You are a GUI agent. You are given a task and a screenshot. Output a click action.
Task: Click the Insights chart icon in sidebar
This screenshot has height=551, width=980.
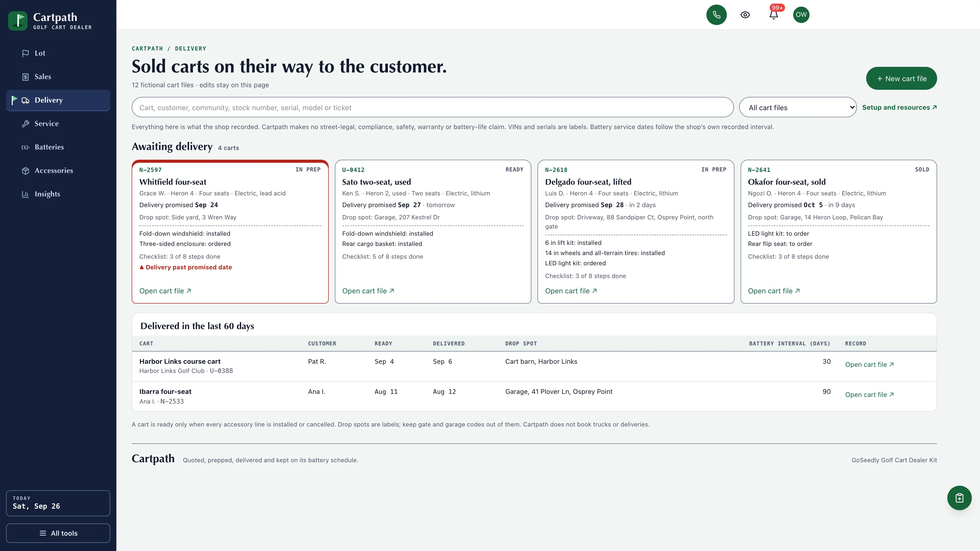26,194
